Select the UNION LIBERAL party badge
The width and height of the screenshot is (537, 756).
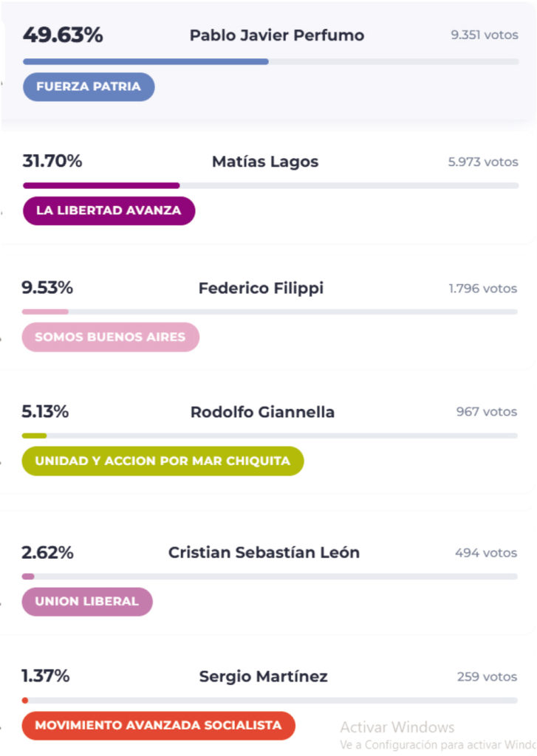click(87, 601)
